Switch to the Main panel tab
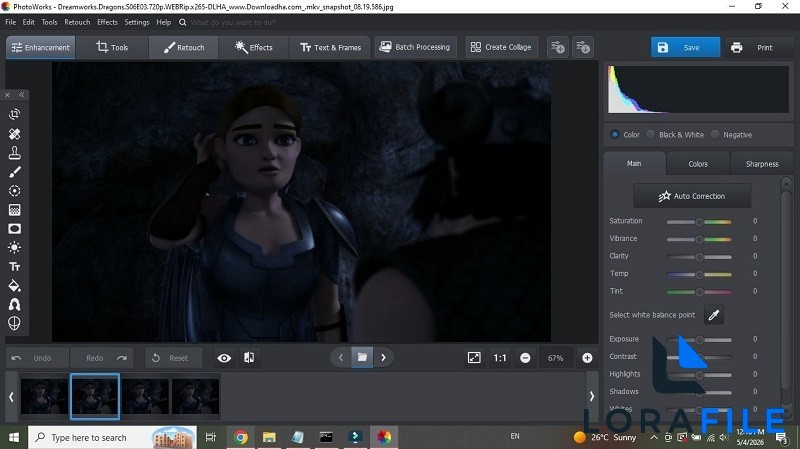The image size is (800, 449). click(x=634, y=163)
